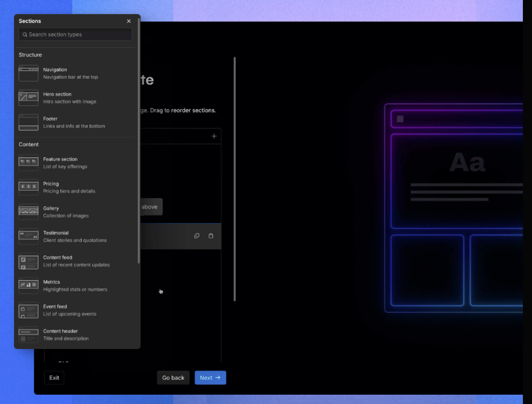Click the Search section types field
This screenshot has width=532, height=404.
pyautogui.click(x=76, y=35)
